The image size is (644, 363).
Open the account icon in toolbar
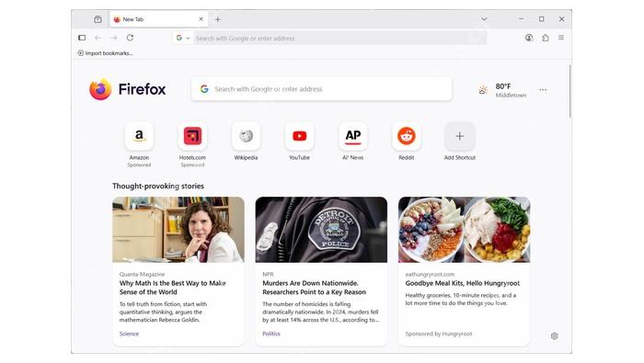pyautogui.click(x=529, y=38)
